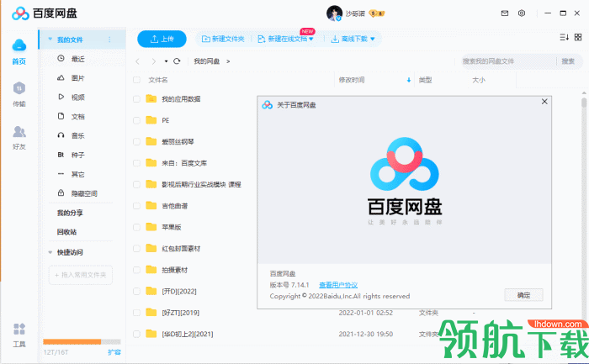589x364 pixels.
Task: Collapse the 快捷访问 section
Action: (50, 252)
